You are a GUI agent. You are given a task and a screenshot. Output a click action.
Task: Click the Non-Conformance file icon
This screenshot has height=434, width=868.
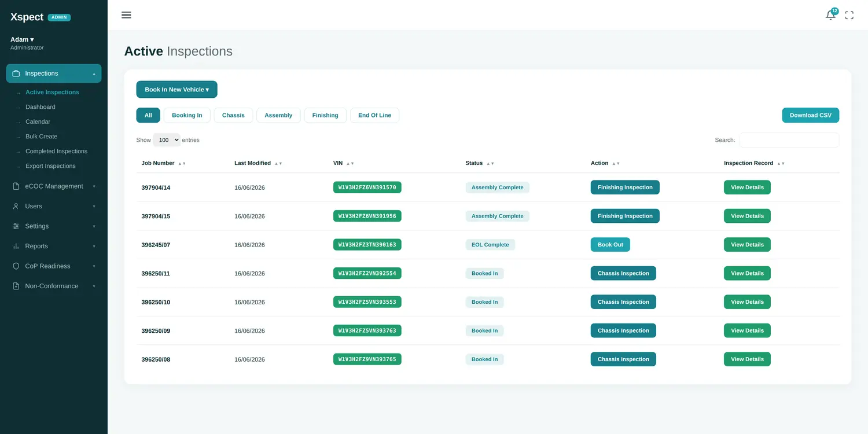[x=16, y=286]
